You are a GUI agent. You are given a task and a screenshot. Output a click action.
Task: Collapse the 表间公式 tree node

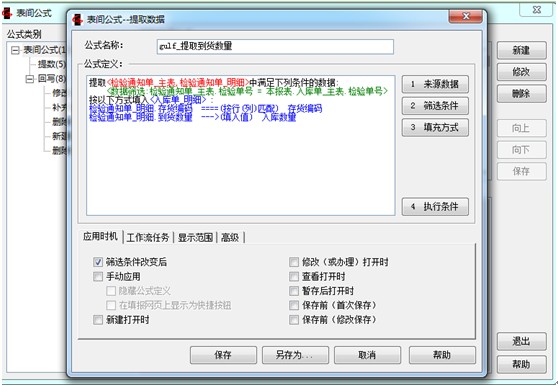coord(15,50)
